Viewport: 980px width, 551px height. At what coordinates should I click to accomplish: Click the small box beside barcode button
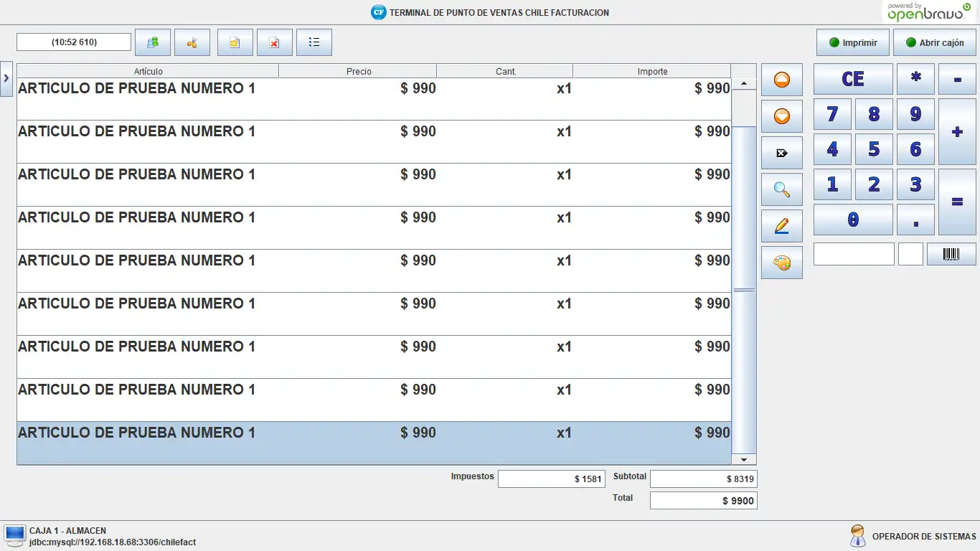910,254
